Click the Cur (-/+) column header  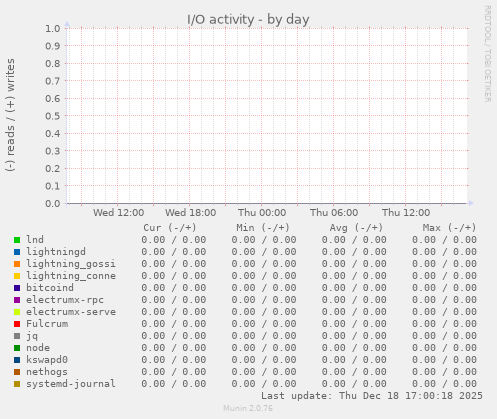point(170,228)
